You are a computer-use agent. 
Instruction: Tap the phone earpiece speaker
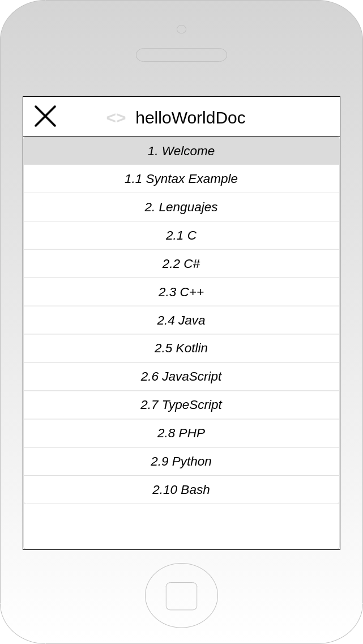coord(181,55)
